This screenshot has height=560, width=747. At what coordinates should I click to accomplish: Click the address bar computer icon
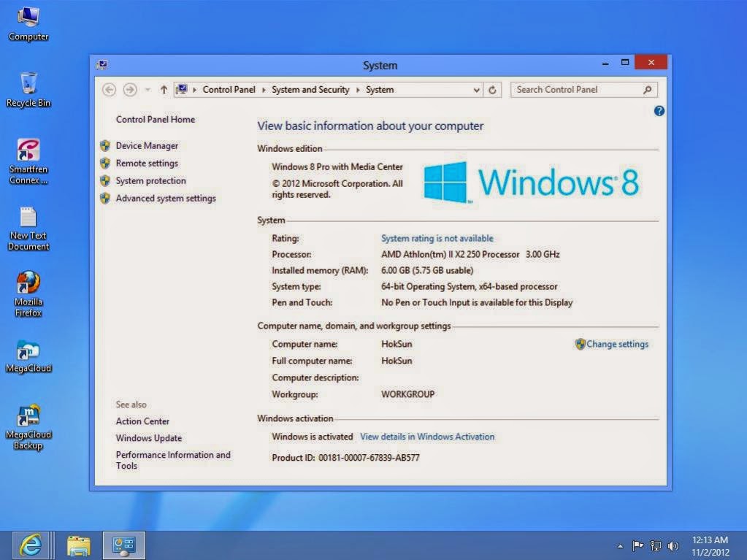tap(182, 90)
